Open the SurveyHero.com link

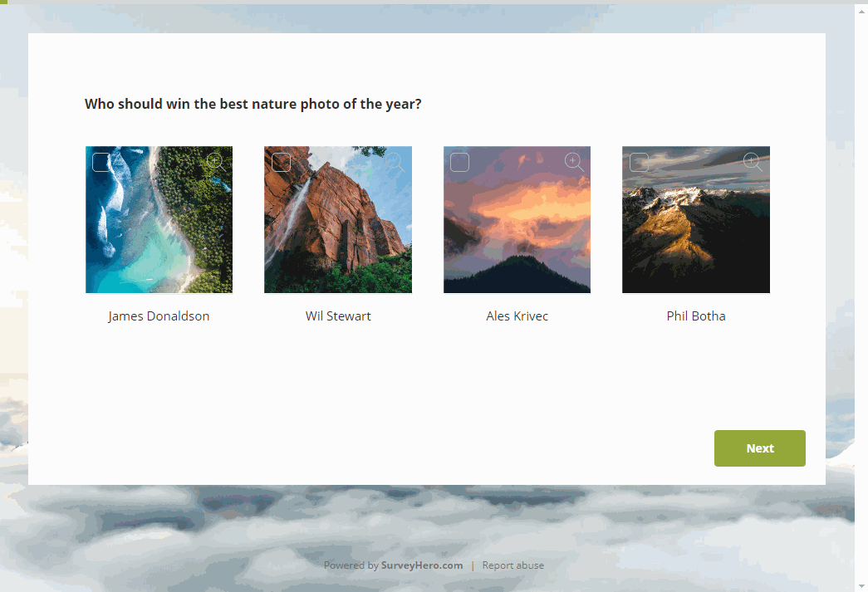pyautogui.click(x=422, y=565)
